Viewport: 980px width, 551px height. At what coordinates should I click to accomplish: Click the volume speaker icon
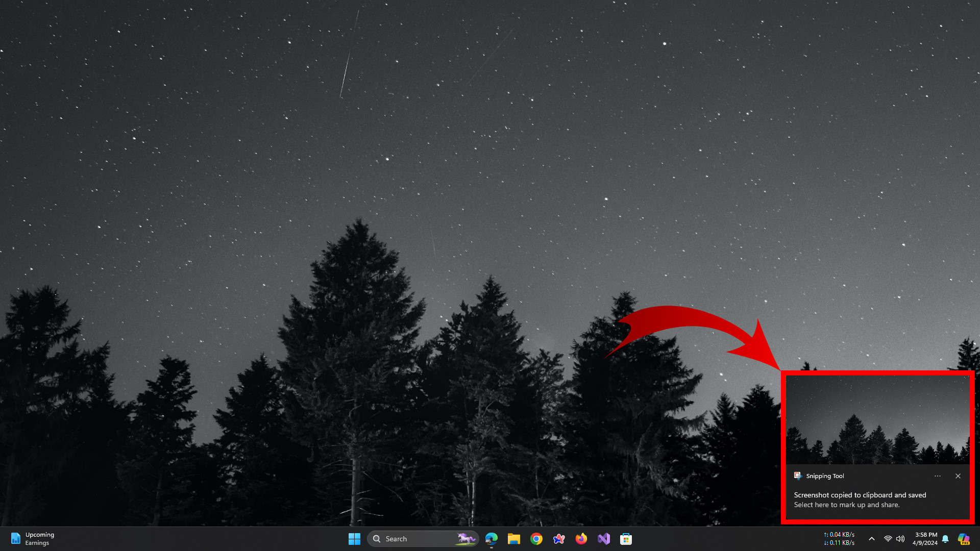click(x=900, y=539)
